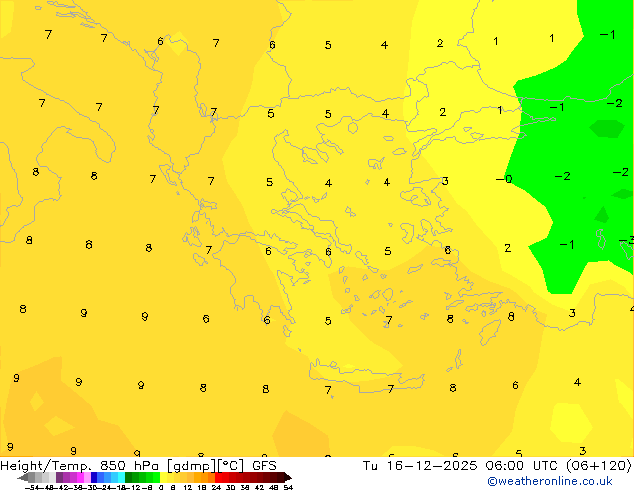Image resolution: width=634 pixels, height=490 pixels.
Task: Click the [°C] unit label
Action: pos(231,466)
